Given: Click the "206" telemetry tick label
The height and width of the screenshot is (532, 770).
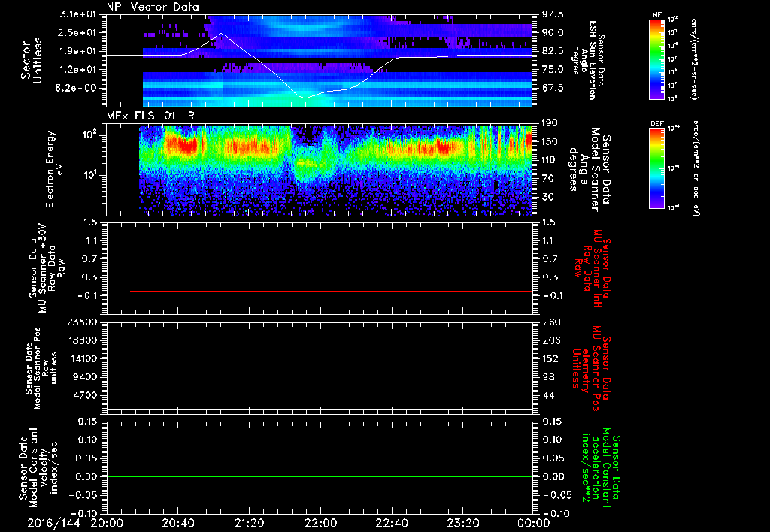Looking at the screenshot, I should click(x=550, y=340).
